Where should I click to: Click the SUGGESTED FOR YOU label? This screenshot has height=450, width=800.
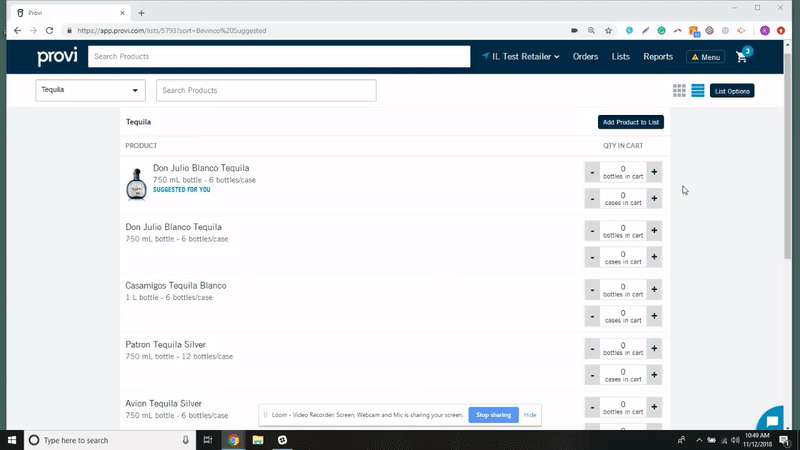click(x=182, y=190)
